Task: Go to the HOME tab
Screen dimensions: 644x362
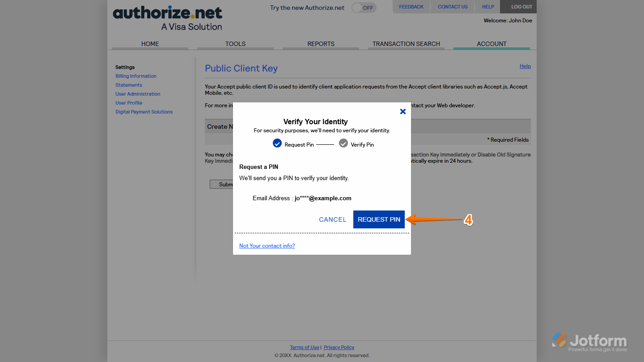Action: pyautogui.click(x=150, y=43)
